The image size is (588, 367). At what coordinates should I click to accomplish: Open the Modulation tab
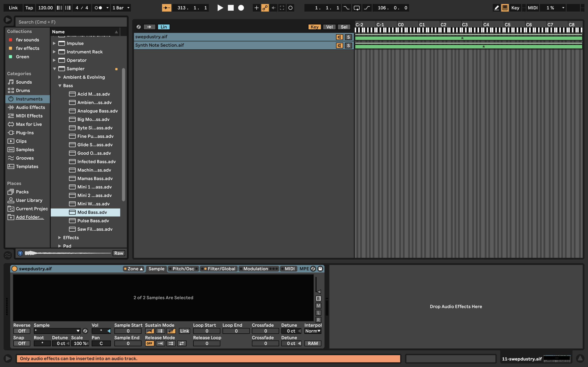[x=256, y=269]
